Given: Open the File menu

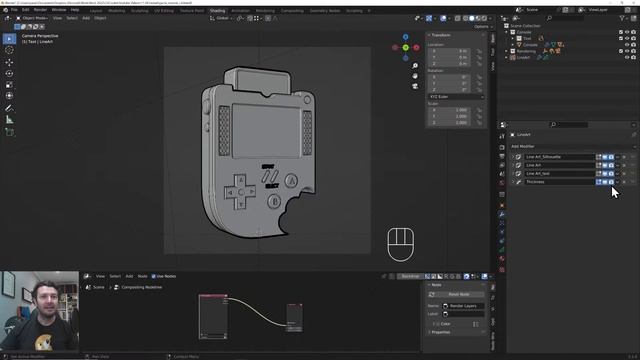Looking at the screenshot, I should [x=14, y=10].
